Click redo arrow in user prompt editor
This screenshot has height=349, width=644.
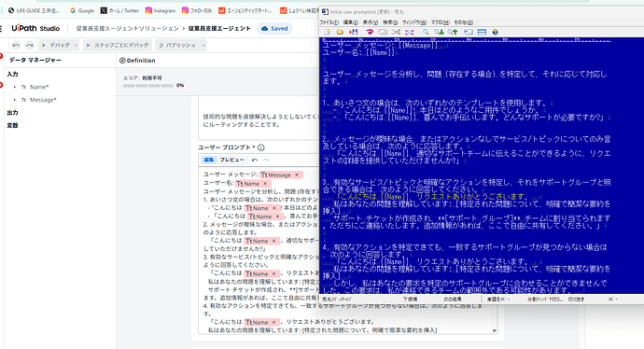click(x=266, y=160)
